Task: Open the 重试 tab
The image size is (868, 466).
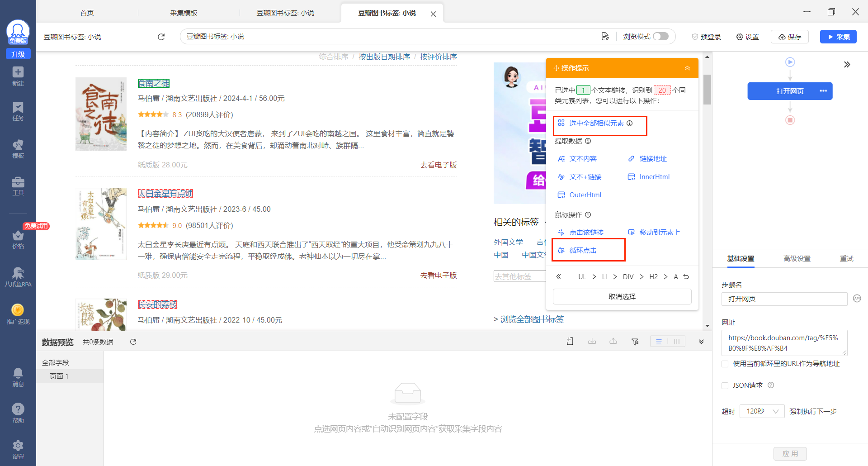Action: 847,258
